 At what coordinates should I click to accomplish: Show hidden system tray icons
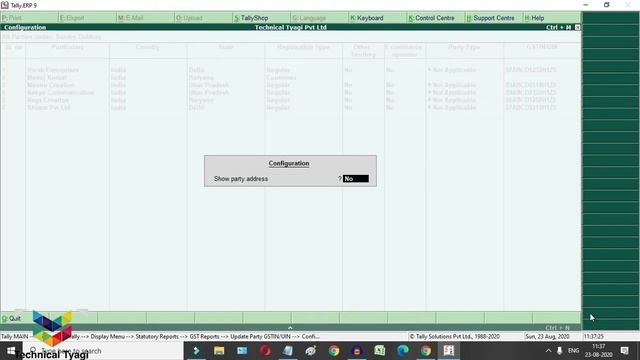tap(548, 351)
